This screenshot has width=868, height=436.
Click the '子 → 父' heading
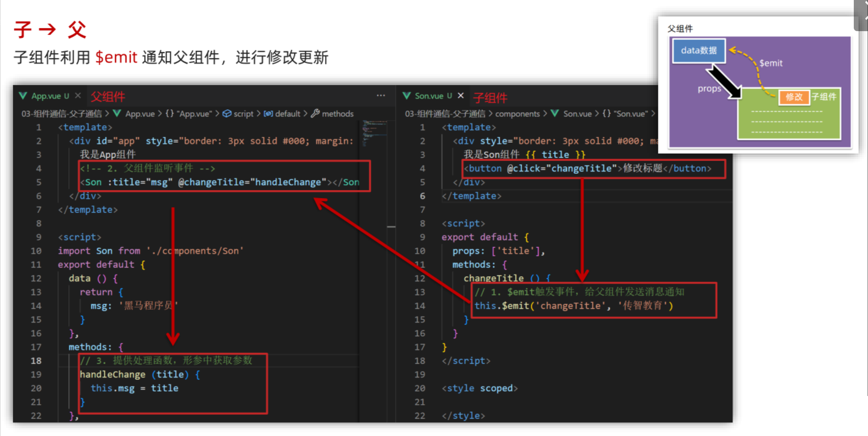coord(50,30)
